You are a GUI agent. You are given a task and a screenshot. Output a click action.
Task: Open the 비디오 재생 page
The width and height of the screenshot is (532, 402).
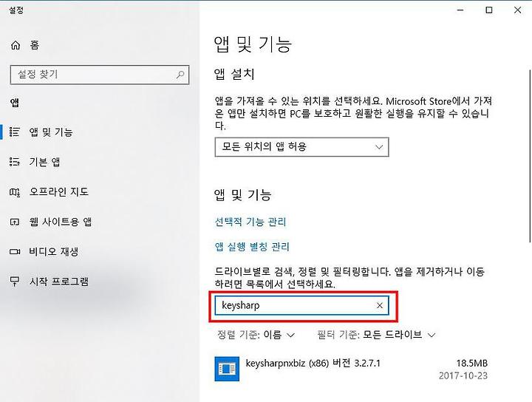click(x=54, y=252)
